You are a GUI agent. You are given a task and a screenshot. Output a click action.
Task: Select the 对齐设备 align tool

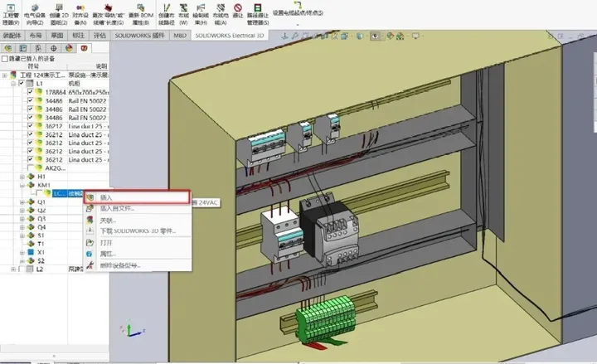pyautogui.click(x=81, y=11)
